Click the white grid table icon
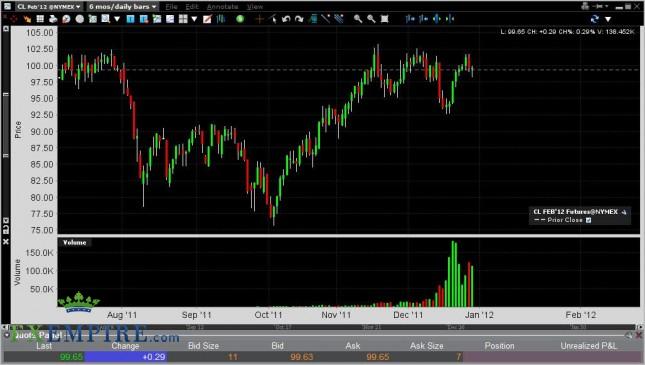Image resolution: width=645 pixels, height=365 pixels. pos(40,19)
